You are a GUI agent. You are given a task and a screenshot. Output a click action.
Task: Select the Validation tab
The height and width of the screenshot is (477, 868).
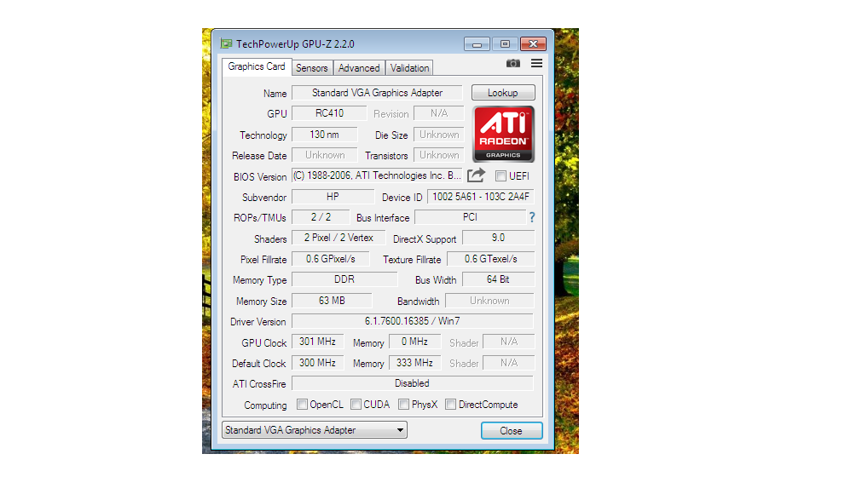click(410, 68)
